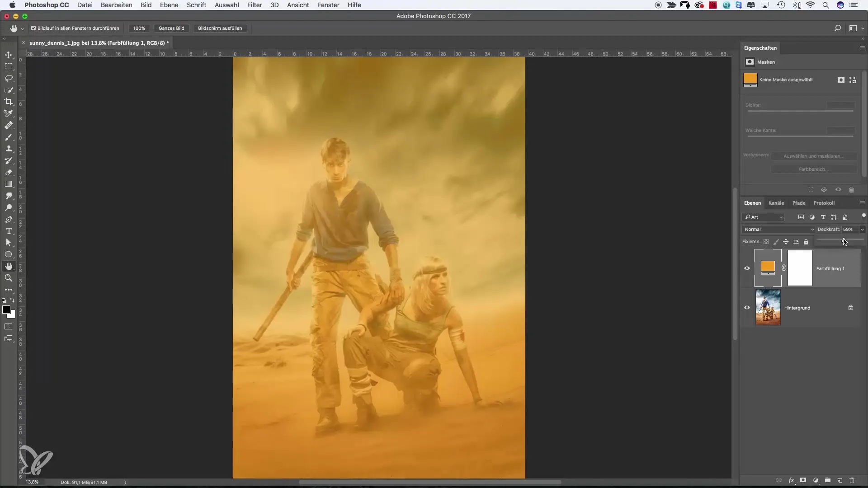Select the Smudge tool
This screenshot has width=868, height=488.
[x=9, y=196]
